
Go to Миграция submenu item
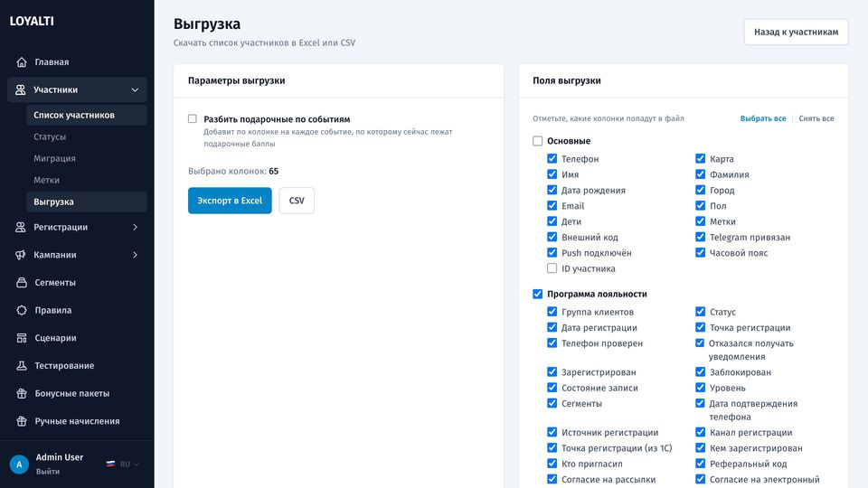coord(87,158)
